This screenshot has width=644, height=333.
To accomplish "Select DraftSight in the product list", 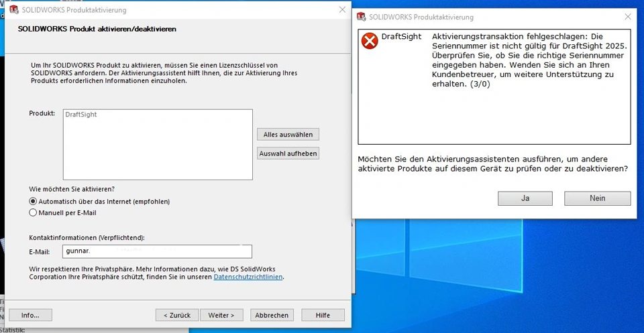I will point(81,115).
